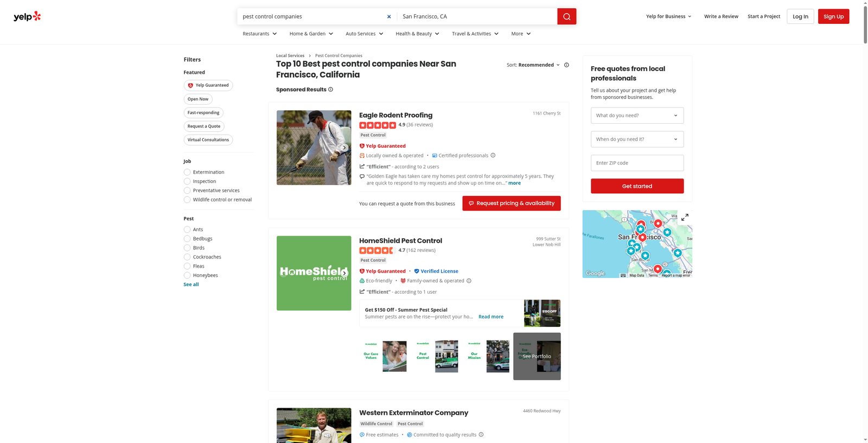Viewport: 868px width, 443px height.
Task: Click Request pricing & availability button
Action: [512, 203]
